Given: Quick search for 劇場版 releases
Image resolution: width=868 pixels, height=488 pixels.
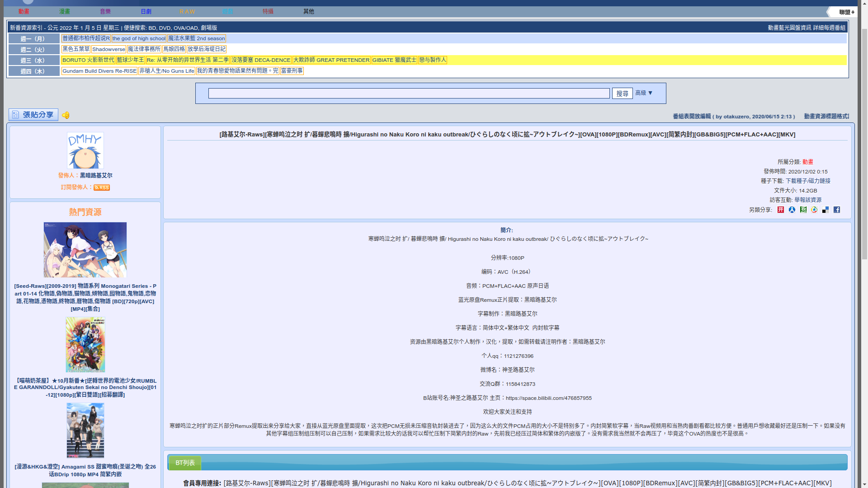Looking at the screenshot, I should click(209, 28).
